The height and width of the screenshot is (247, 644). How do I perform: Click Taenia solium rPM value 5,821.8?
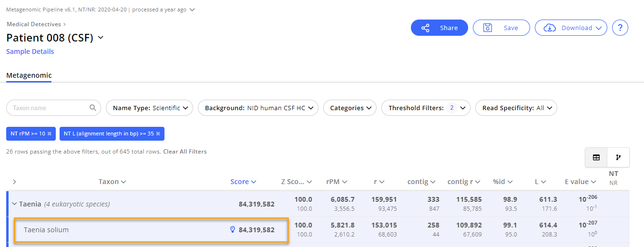[342, 225]
